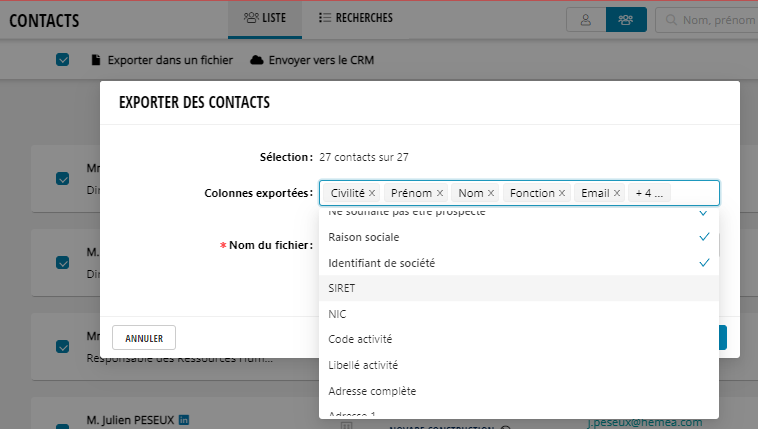Remove the Prénom column tag

(440, 193)
